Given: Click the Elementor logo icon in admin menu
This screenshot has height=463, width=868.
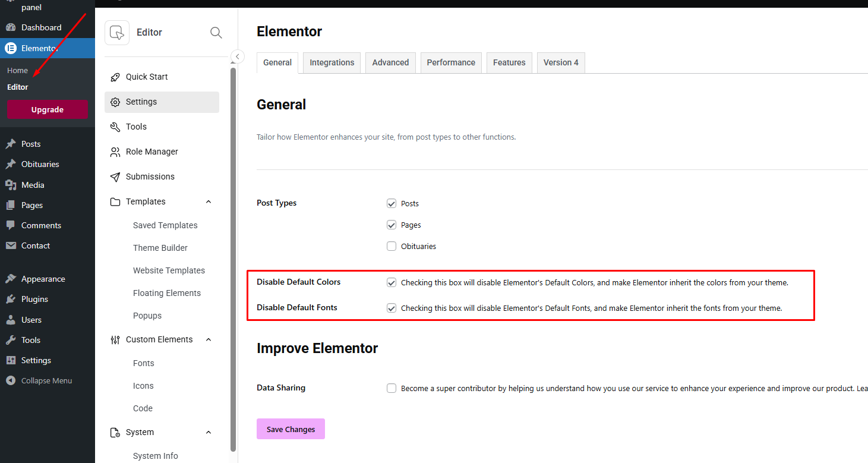Looking at the screenshot, I should (11, 48).
